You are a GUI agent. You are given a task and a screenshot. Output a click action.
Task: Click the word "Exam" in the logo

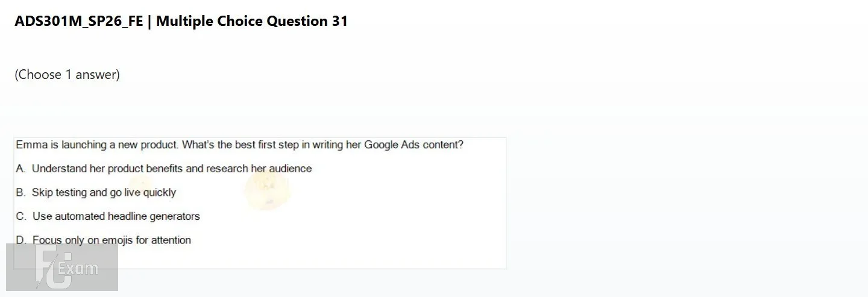pos(78,269)
